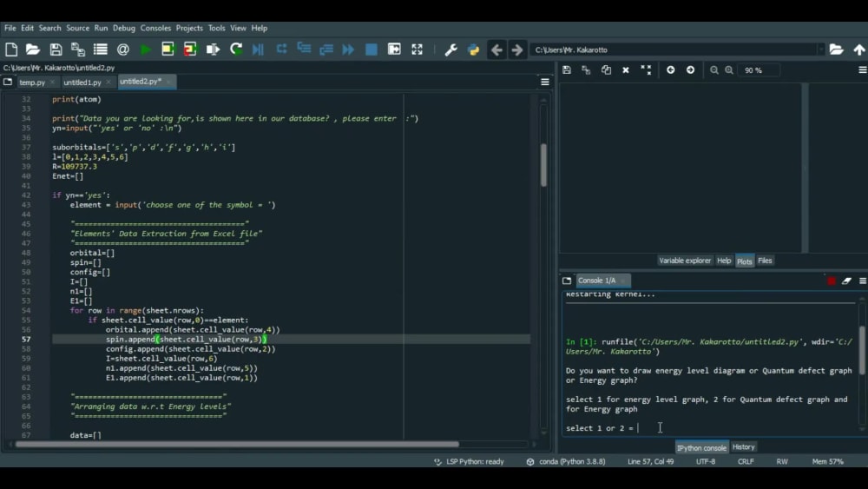Run the file with green play button
This screenshot has width=868, height=489.
[x=146, y=50]
